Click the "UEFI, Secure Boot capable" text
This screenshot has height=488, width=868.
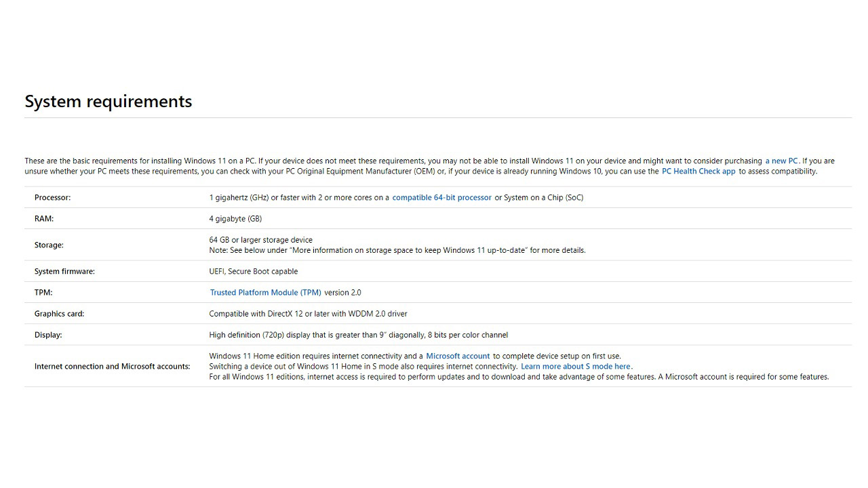(253, 272)
